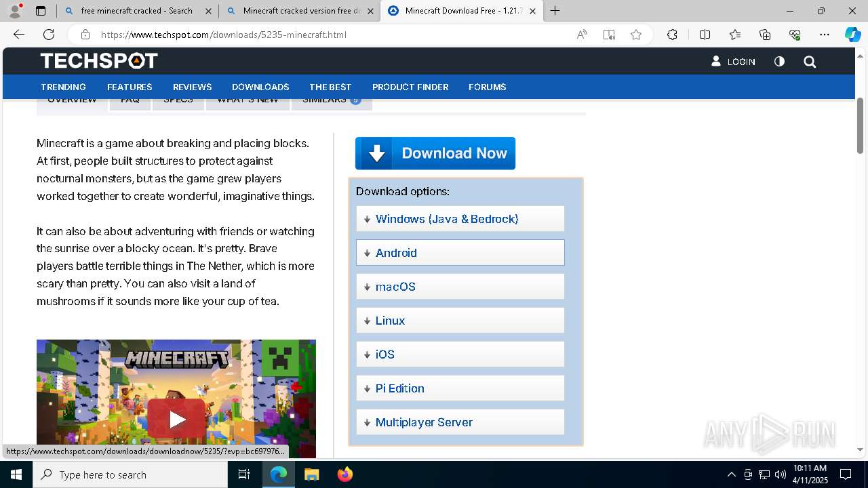Open Browser essentials heart icon
This screenshot has height=488, width=868.
pos(795,35)
